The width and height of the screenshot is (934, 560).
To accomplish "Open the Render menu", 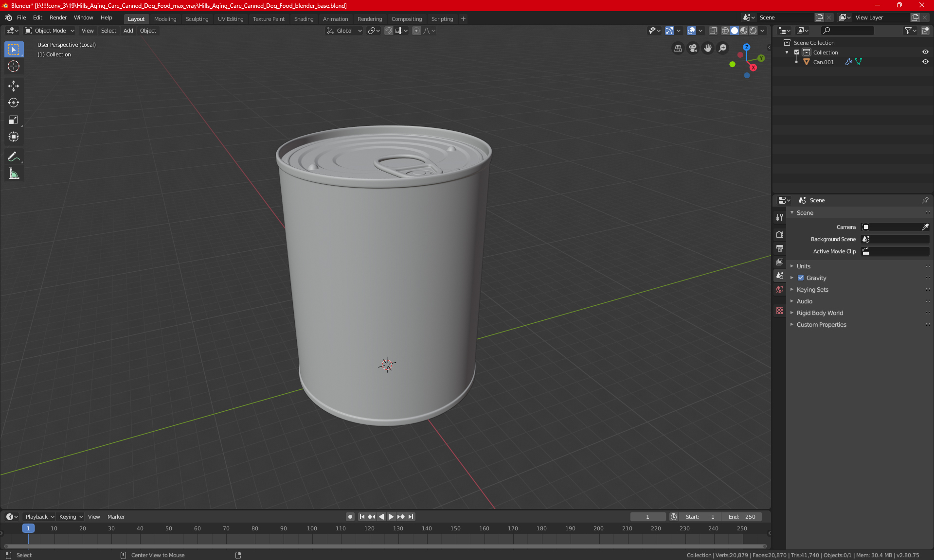I will pyautogui.click(x=58, y=17).
